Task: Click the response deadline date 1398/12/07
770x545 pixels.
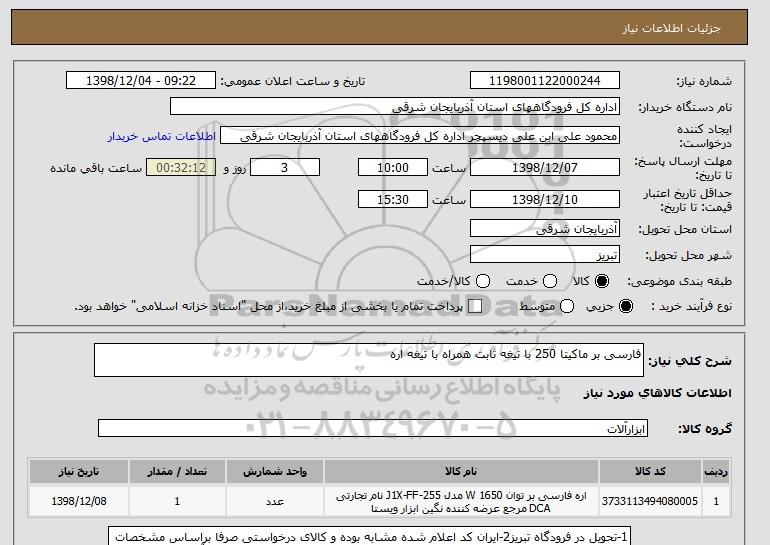Action: 545,167
